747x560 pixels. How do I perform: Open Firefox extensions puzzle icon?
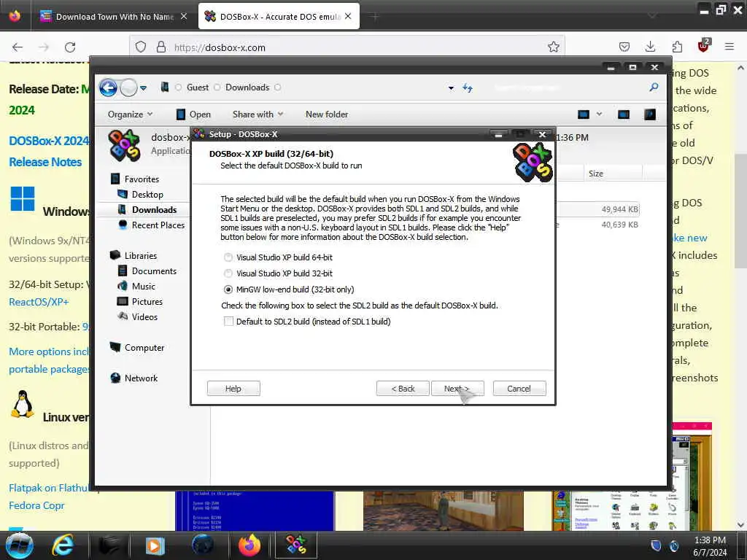click(x=677, y=47)
